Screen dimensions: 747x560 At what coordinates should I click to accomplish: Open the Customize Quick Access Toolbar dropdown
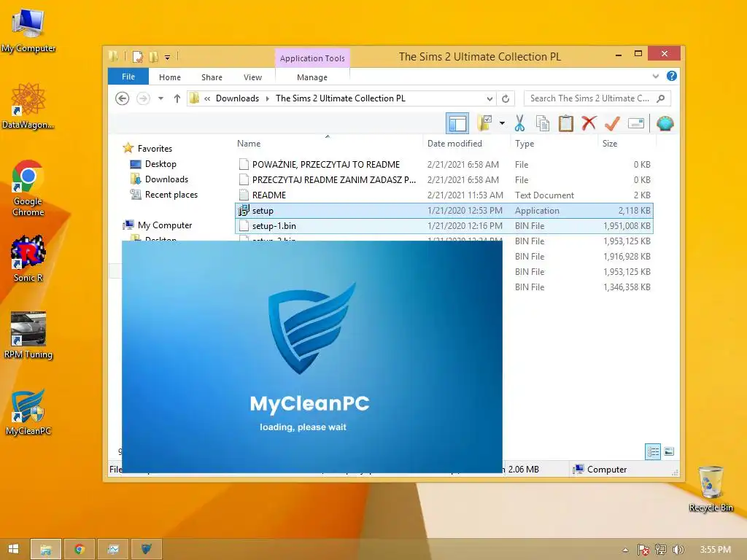167,58
